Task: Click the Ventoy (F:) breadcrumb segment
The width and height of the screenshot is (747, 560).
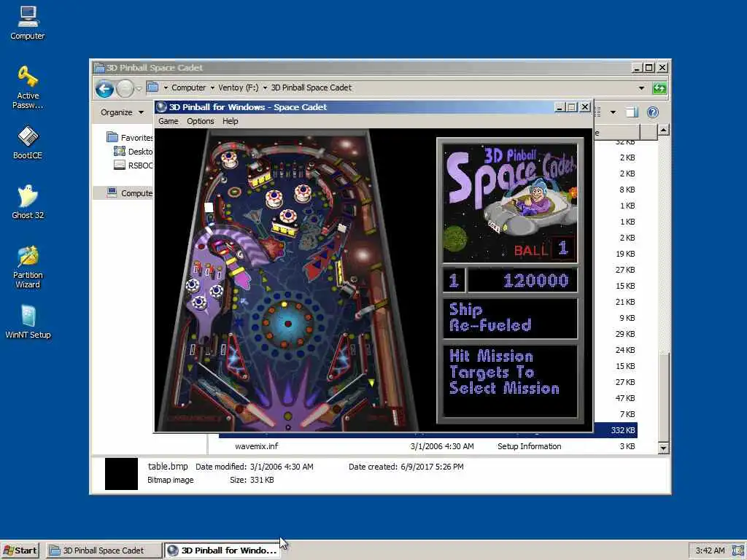Action: coord(239,87)
